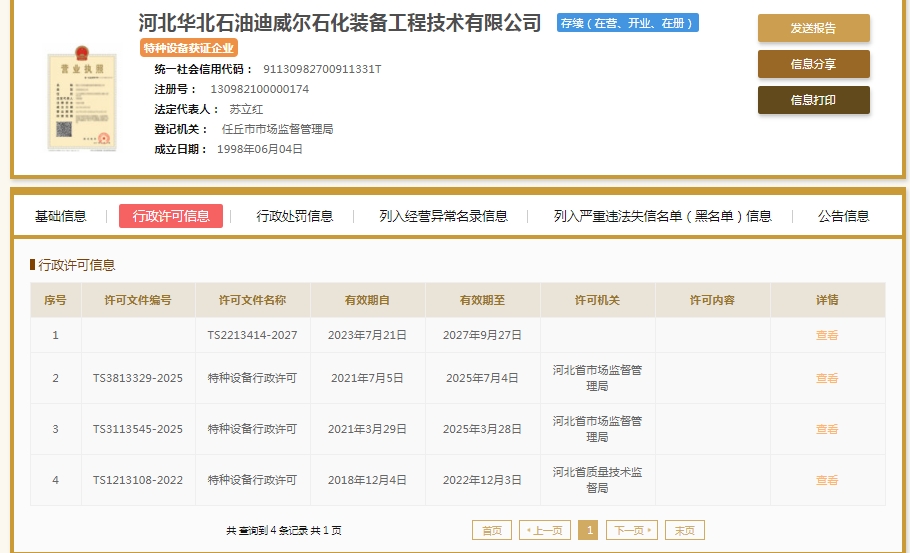Click the 特种设备获证企业 badge
The height and width of the screenshot is (553, 910).
(189, 48)
